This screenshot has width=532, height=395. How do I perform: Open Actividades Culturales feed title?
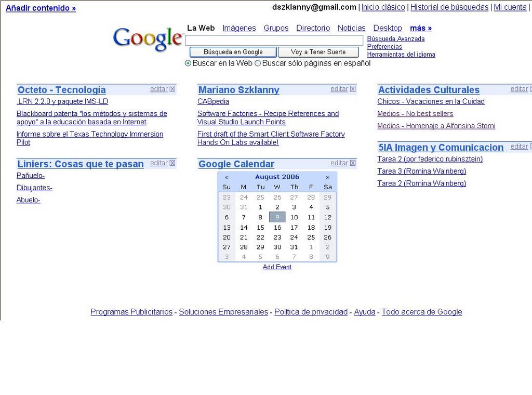[x=429, y=90]
